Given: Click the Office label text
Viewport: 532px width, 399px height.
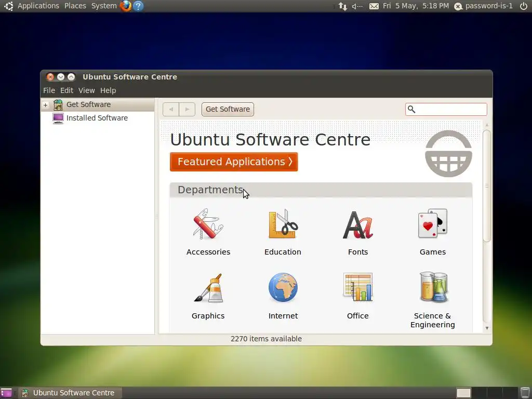Looking at the screenshot, I should click(x=357, y=316).
